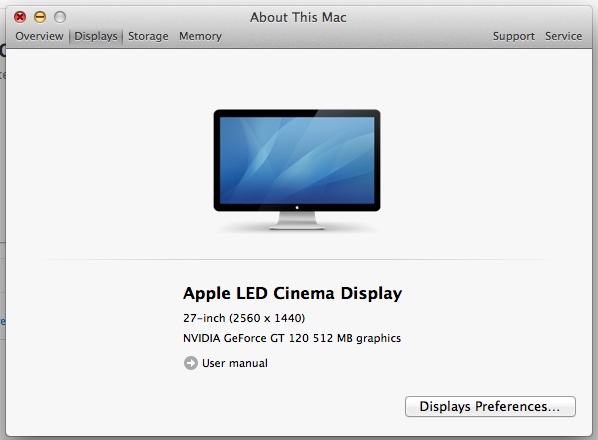Screen dimensions: 598x440
Task: Minimize window with the yellow button
Action: (x=40, y=17)
